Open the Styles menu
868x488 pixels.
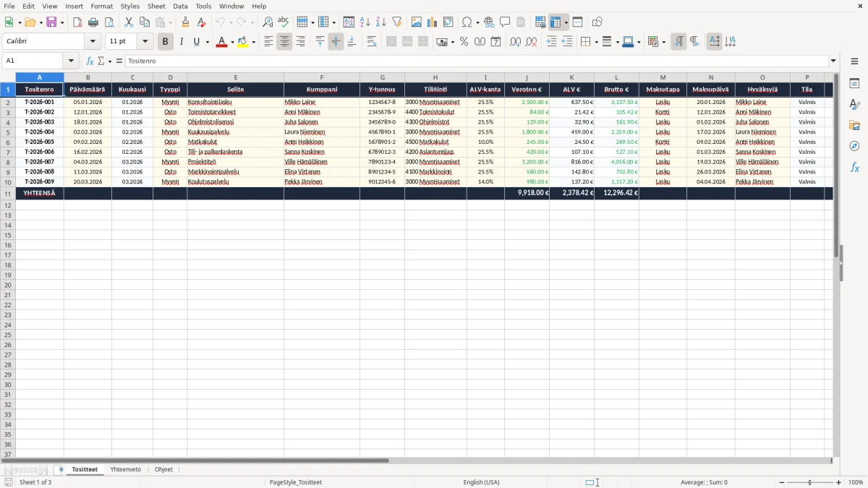click(130, 6)
